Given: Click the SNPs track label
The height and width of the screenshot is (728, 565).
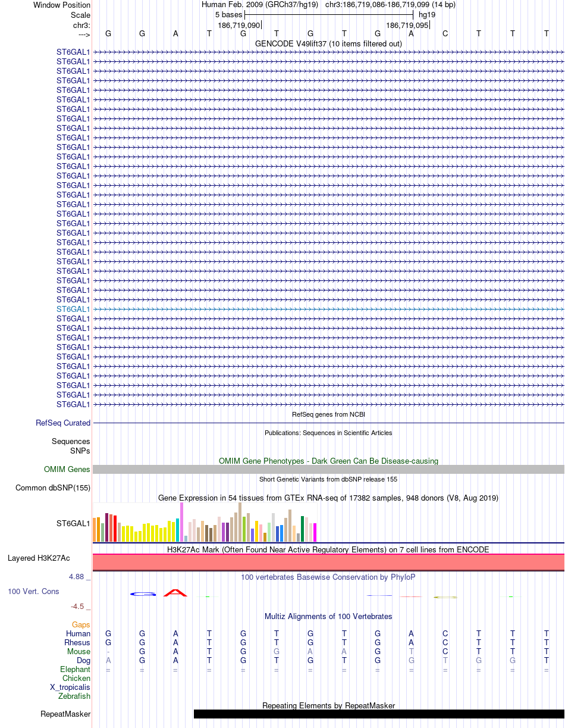Looking at the screenshot, I should [80, 451].
